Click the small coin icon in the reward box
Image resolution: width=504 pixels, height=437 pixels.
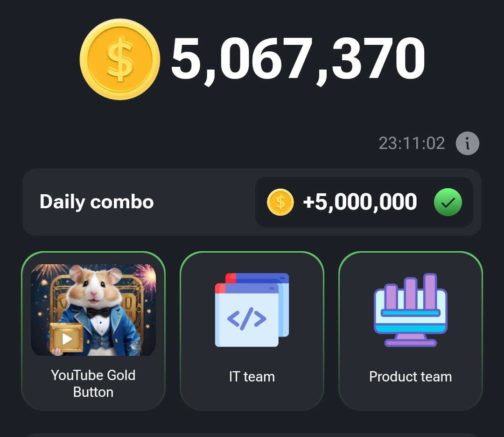pos(280,202)
